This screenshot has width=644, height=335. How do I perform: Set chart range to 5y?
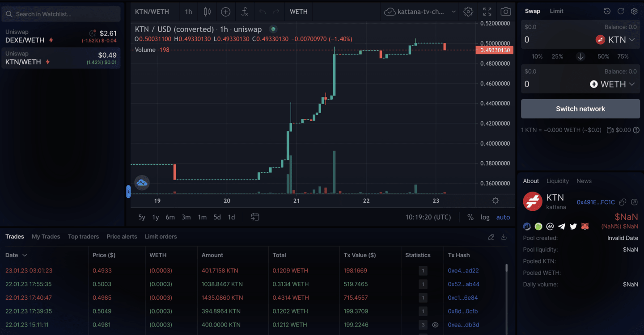(142, 217)
